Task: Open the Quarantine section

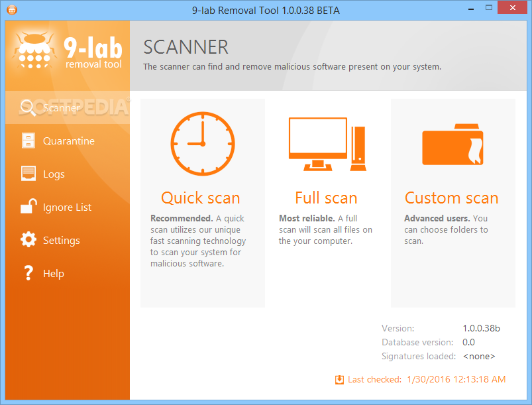Action: point(68,141)
